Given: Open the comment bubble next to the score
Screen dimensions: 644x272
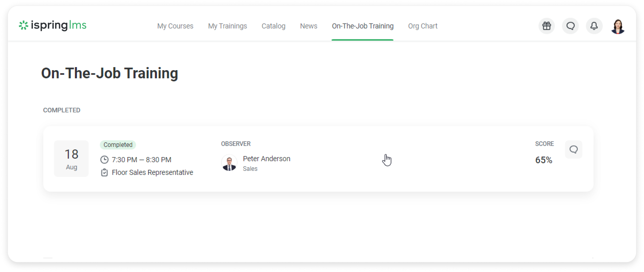Looking at the screenshot, I should 574,149.
